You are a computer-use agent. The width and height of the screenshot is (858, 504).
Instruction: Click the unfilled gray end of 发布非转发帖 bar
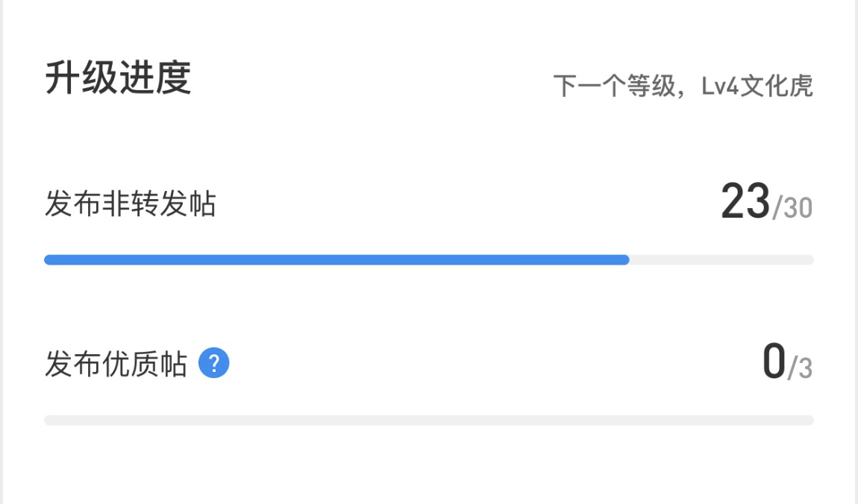click(x=721, y=259)
